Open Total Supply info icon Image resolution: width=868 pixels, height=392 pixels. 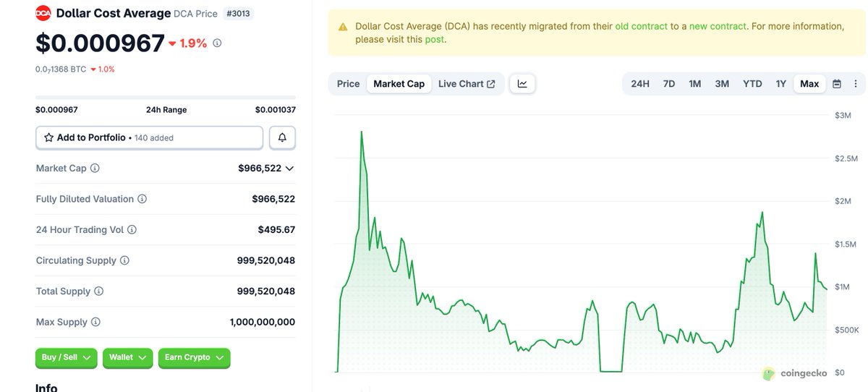click(98, 291)
